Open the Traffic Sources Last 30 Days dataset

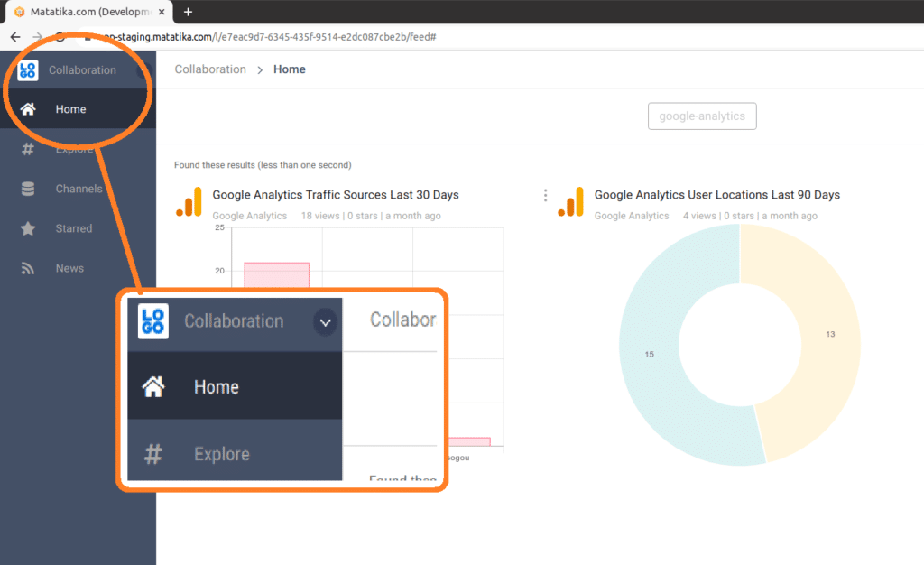(x=336, y=195)
